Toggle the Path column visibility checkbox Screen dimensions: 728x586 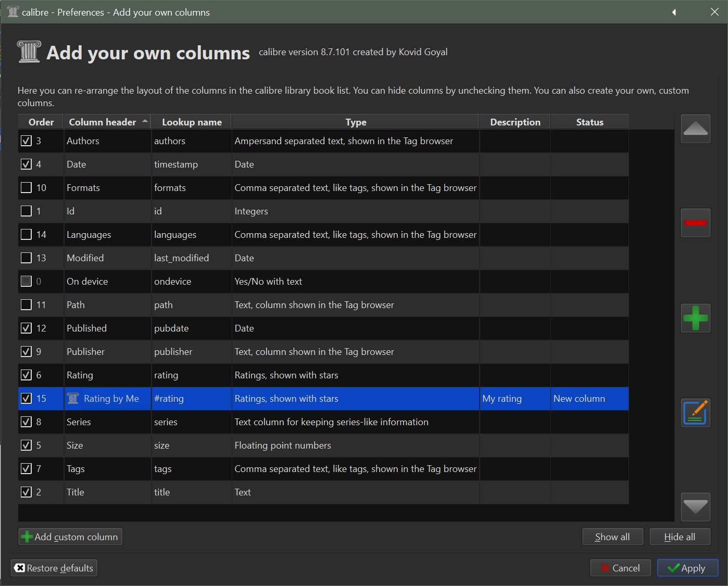tap(26, 304)
